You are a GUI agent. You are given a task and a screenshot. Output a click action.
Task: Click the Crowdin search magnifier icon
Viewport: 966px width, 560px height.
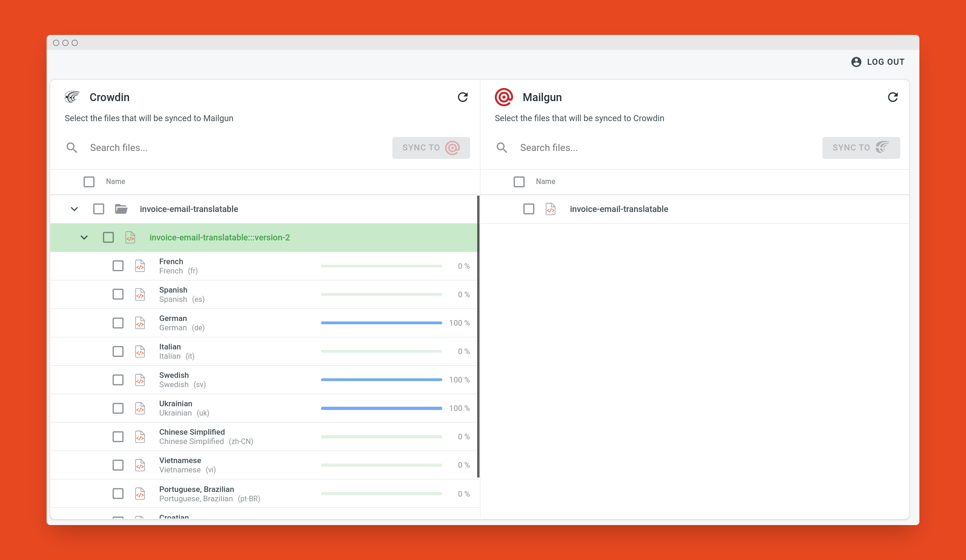click(72, 148)
